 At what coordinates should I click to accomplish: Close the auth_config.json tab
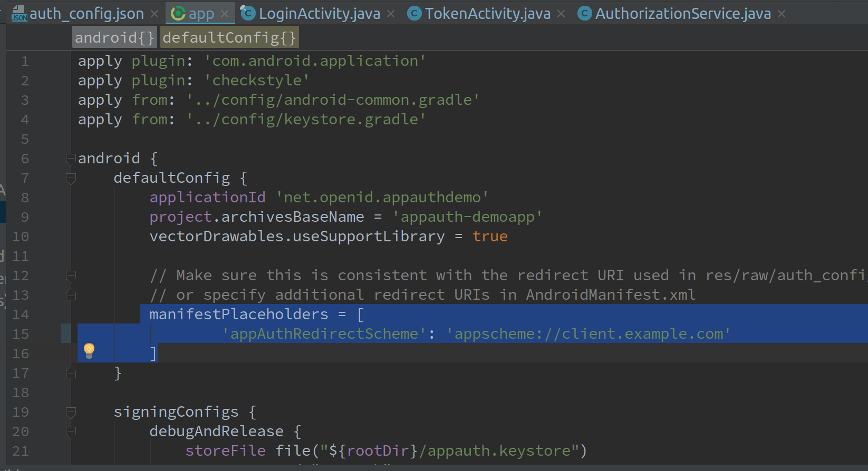(x=155, y=14)
